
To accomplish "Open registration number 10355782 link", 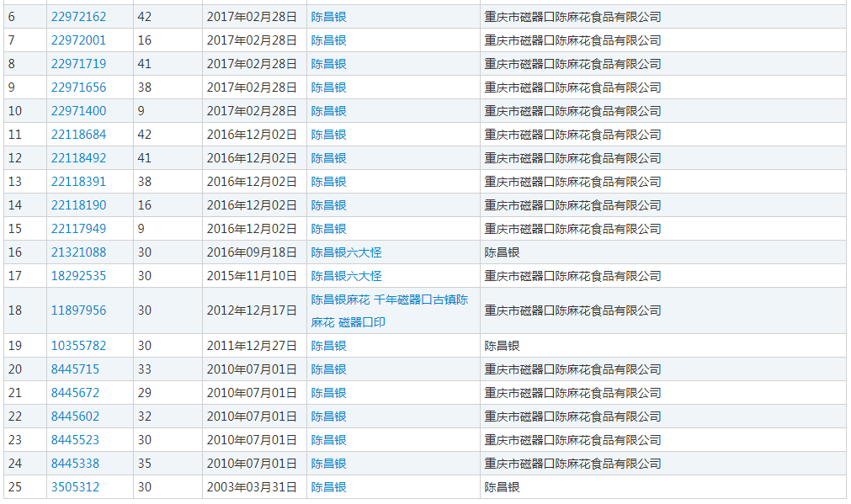I will pos(78,346).
